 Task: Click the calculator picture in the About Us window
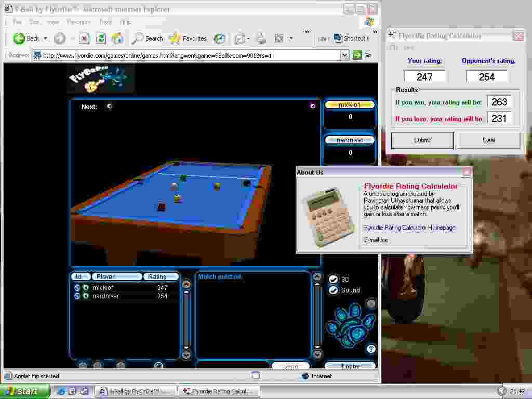(328, 217)
